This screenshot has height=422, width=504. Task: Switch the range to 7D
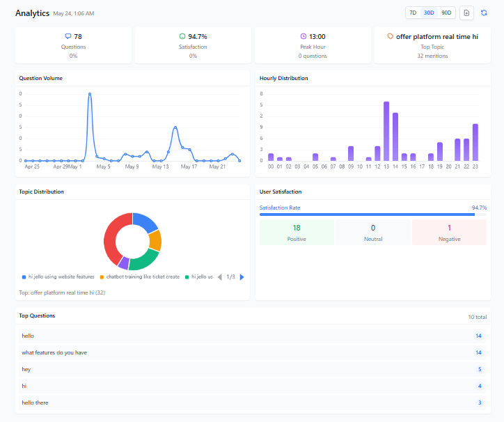pos(413,13)
